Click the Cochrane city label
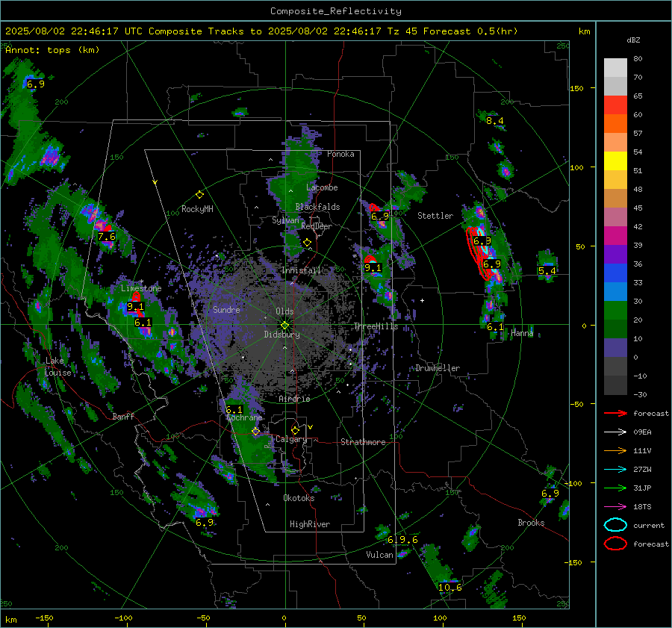672x628 pixels. [x=244, y=417]
